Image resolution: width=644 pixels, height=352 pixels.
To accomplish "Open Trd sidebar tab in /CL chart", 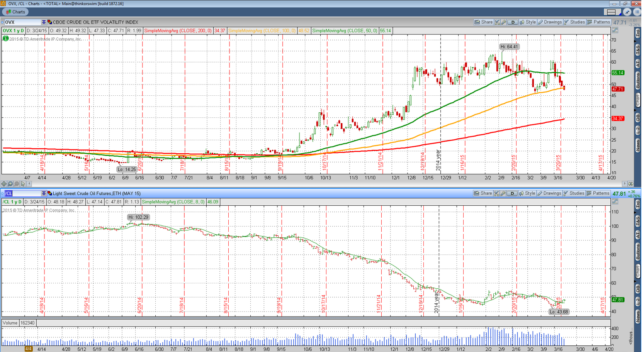I will [637, 205].
